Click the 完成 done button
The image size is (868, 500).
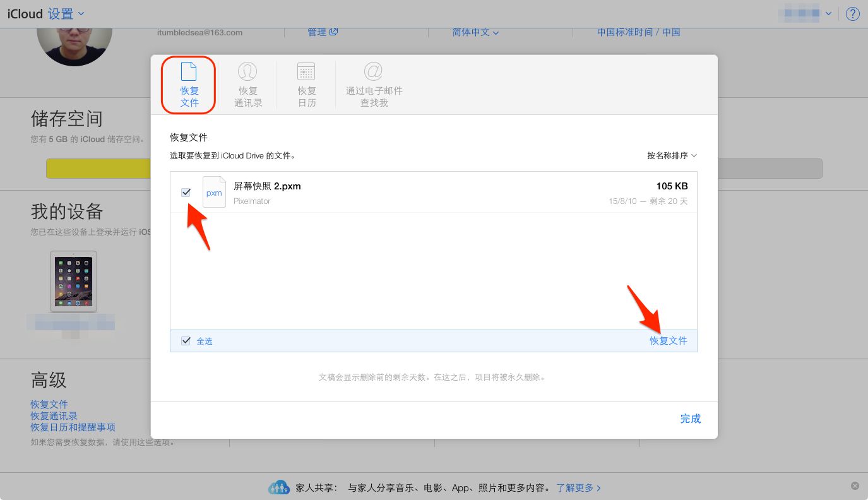690,419
